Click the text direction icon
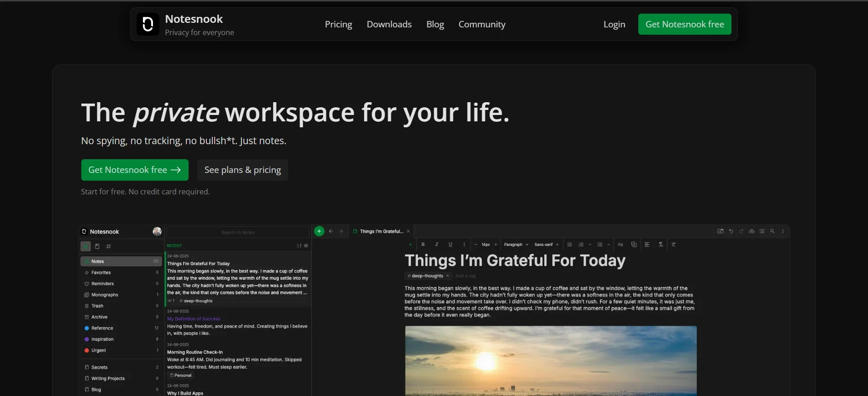This screenshot has width=868, height=396. [x=661, y=245]
